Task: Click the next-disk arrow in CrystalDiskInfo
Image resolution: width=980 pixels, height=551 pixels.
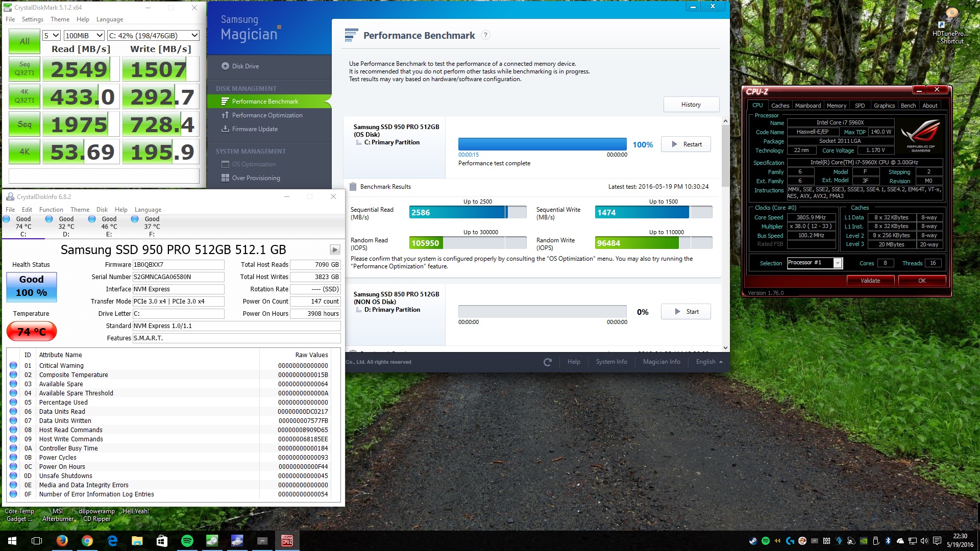Action: (x=335, y=249)
